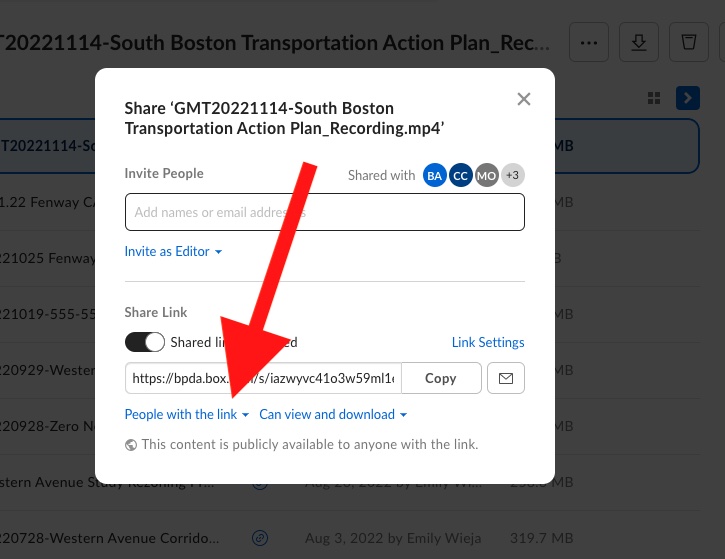This screenshot has height=559, width=725.
Task: Open the Can view and download dropdown
Action: point(333,414)
